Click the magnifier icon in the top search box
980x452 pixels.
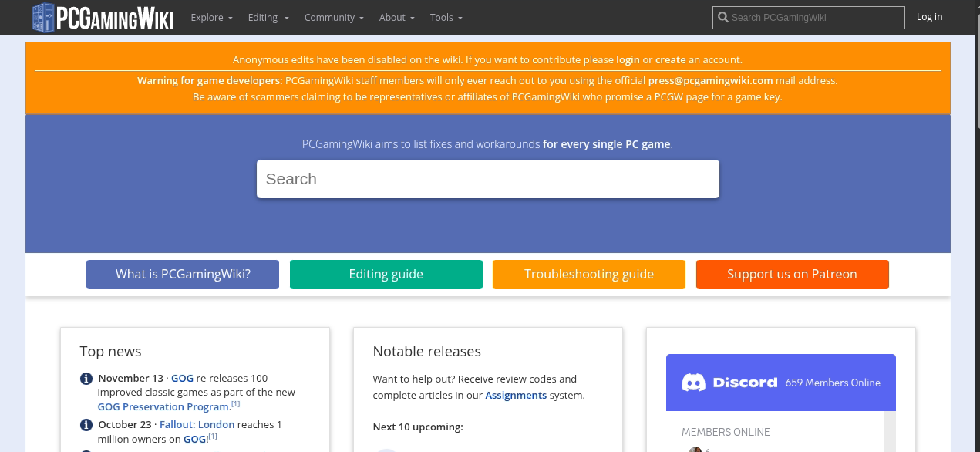(x=722, y=17)
